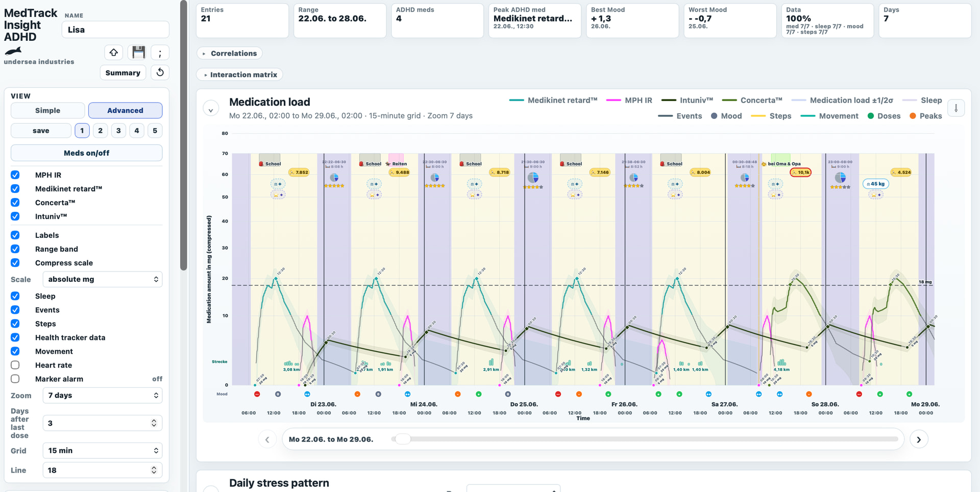The width and height of the screenshot is (980, 492).
Task: Uncheck the MPH IR checkbox
Action: point(15,175)
